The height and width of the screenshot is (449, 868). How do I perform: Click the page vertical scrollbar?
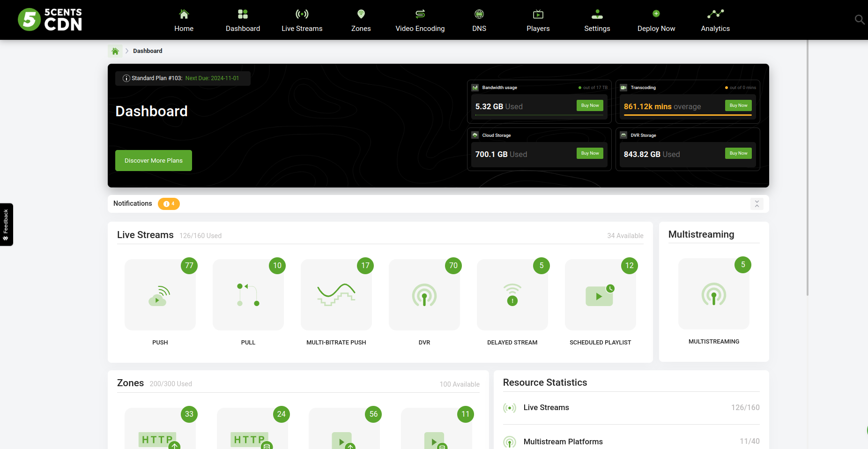pyautogui.click(x=808, y=168)
